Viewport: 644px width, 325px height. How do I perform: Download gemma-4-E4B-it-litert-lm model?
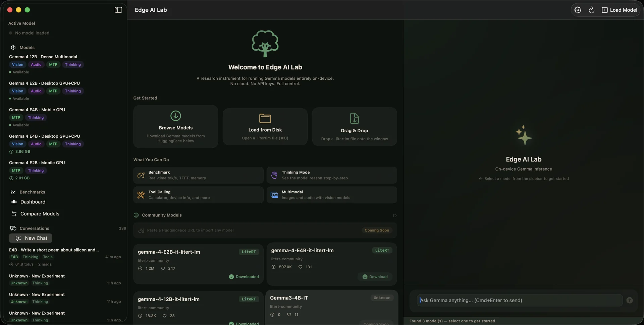(375, 277)
